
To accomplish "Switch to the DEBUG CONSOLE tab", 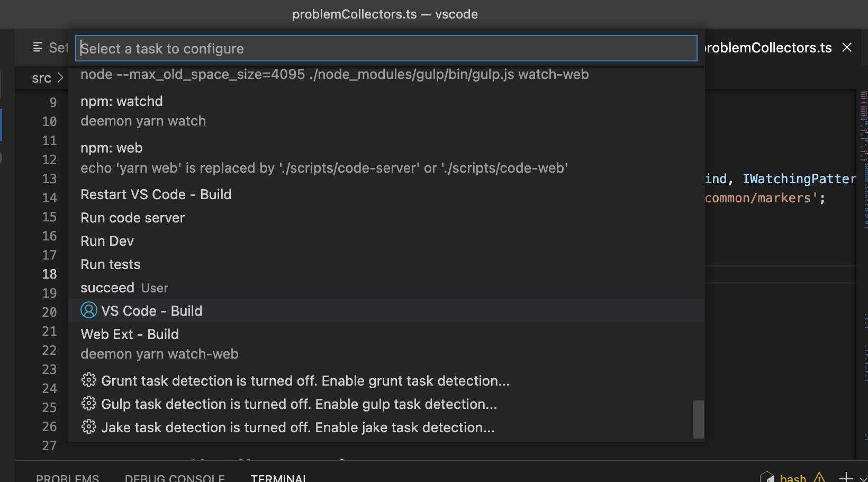I will coord(174,477).
